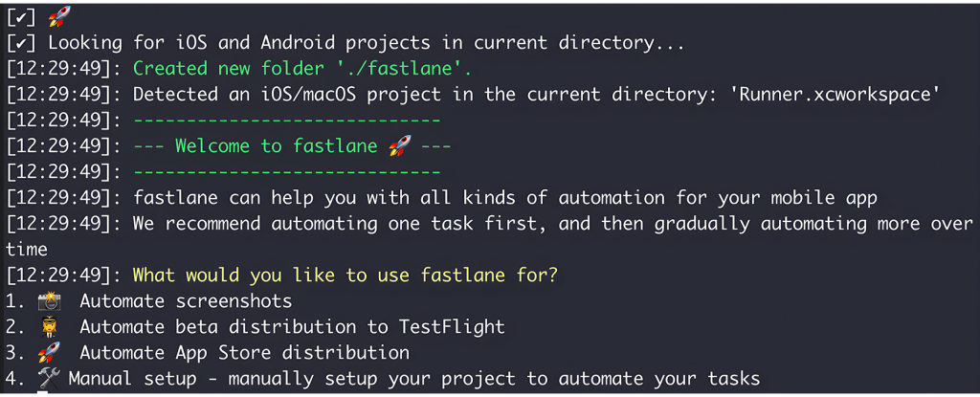Click the yellow 'What would you like' prompt
Screen dimensions: 980x397
pos(345,276)
